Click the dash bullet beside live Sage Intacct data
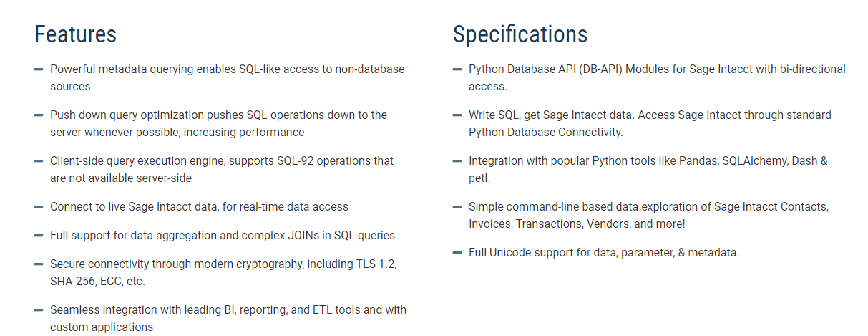868x336 pixels. [39, 207]
